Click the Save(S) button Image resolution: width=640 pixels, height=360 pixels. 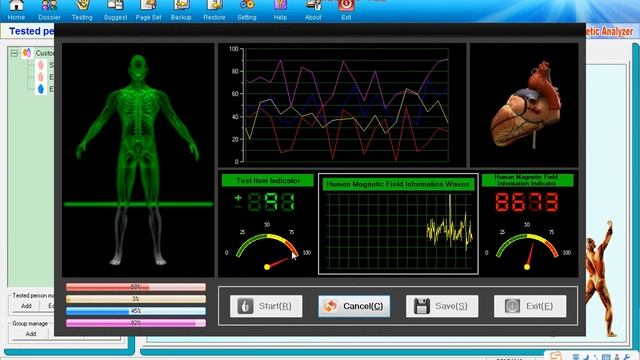coord(442,306)
